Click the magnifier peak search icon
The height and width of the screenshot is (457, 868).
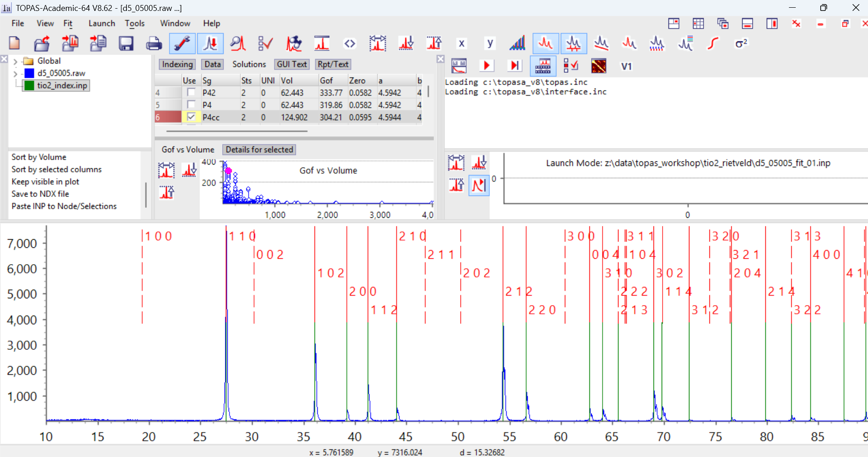238,44
